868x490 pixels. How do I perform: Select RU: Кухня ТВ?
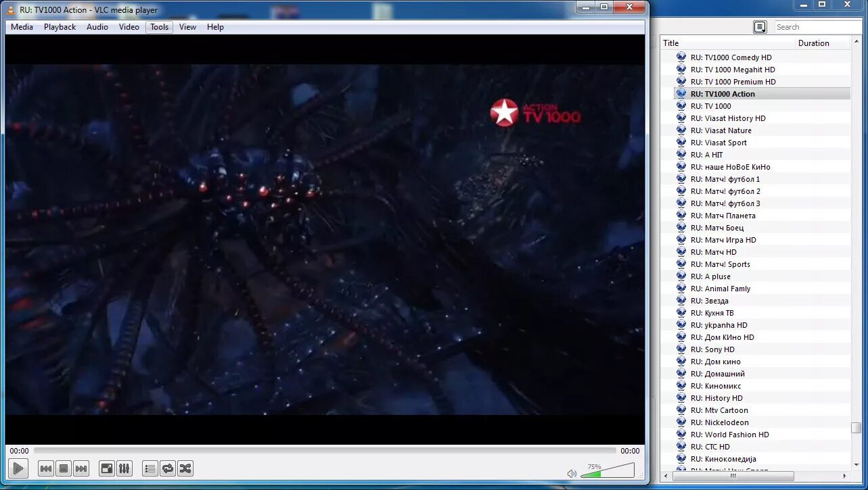point(712,313)
